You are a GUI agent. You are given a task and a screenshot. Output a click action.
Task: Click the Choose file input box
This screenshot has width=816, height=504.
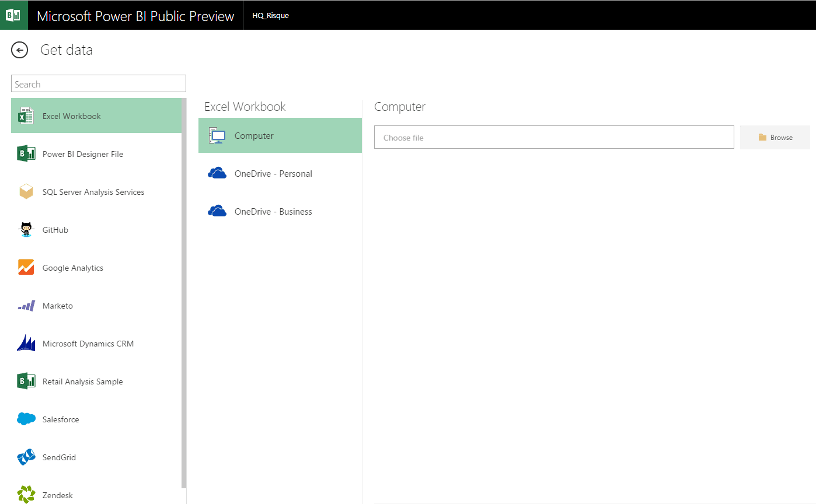[553, 138]
